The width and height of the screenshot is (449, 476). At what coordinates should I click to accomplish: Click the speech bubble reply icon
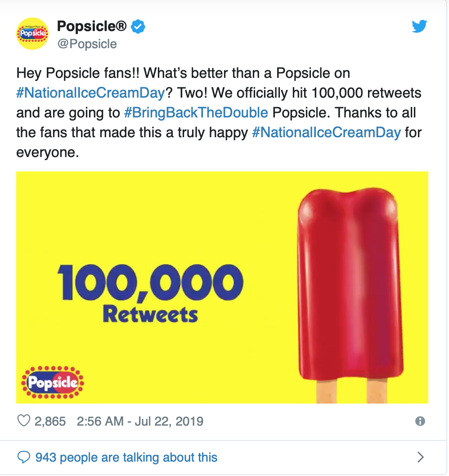[x=24, y=457]
